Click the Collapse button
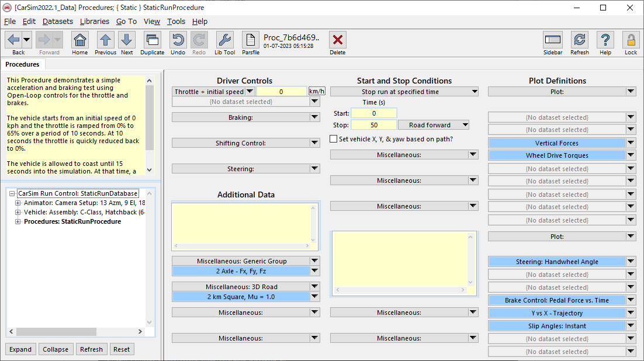Image resolution: width=644 pixels, height=361 pixels. [56, 349]
